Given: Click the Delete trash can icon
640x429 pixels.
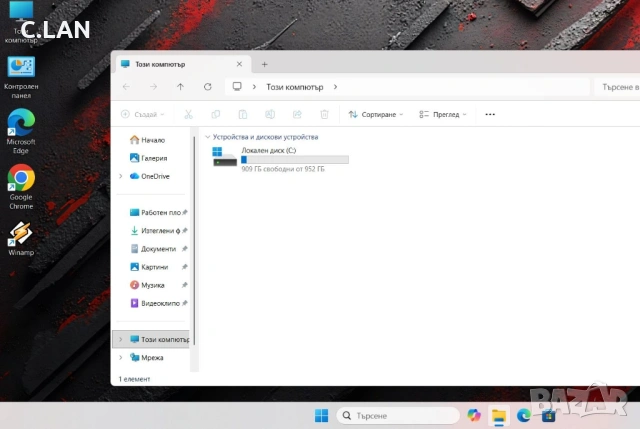Looking at the screenshot, I should tap(324, 114).
